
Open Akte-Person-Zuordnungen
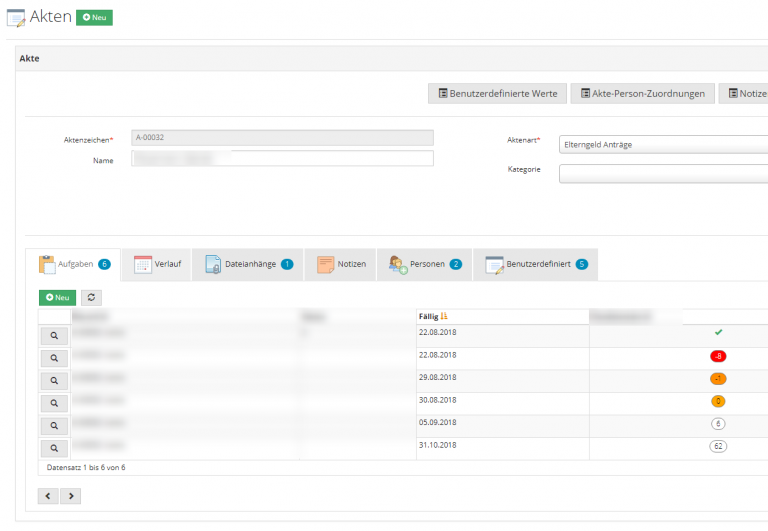(x=643, y=94)
